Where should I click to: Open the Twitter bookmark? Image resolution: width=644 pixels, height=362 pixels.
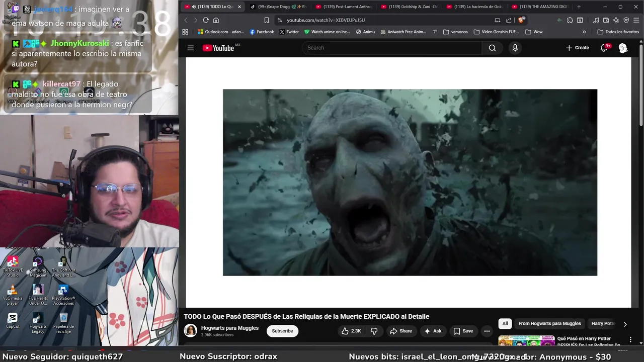(x=289, y=32)
